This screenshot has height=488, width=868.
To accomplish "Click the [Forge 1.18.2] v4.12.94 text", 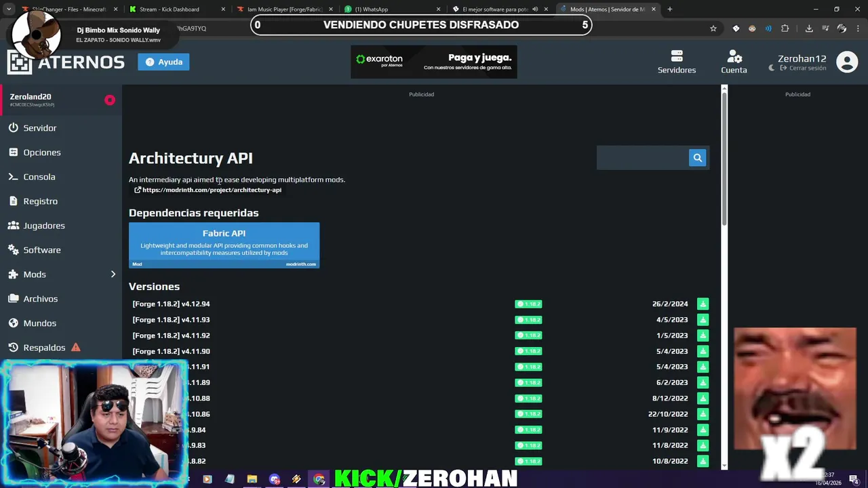I will point(171,304).
